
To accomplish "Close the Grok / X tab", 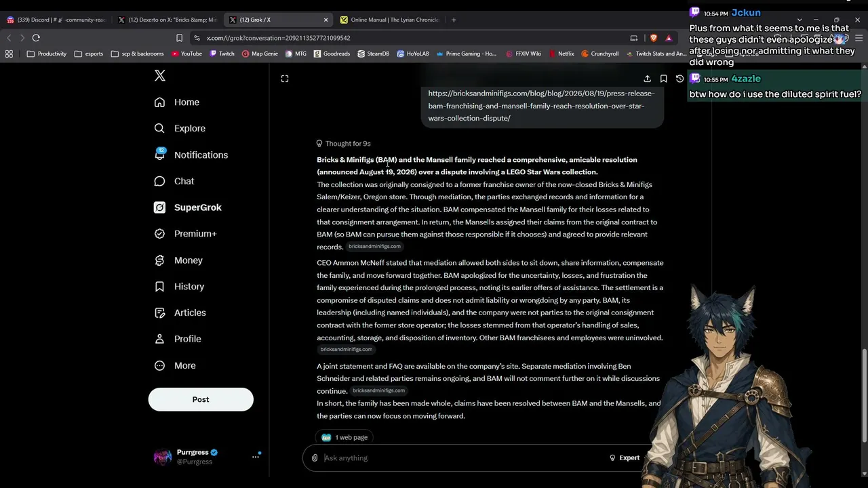I will point(325,20).
